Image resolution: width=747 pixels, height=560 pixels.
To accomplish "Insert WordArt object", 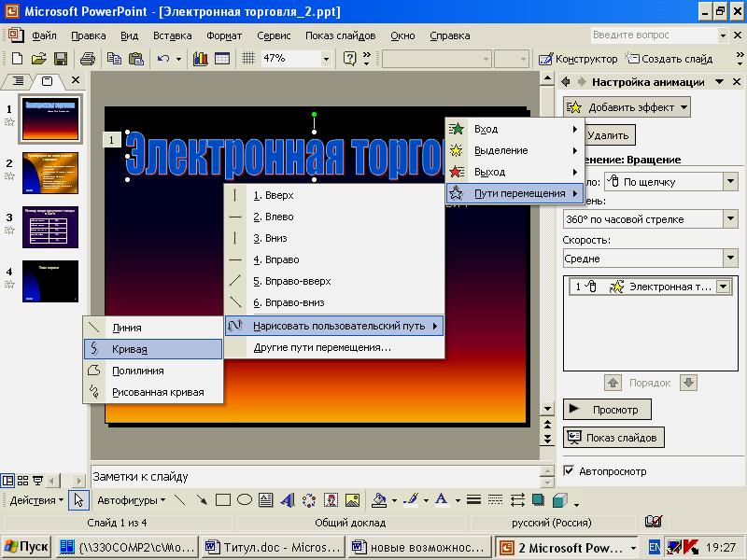I will pos(288,500).
